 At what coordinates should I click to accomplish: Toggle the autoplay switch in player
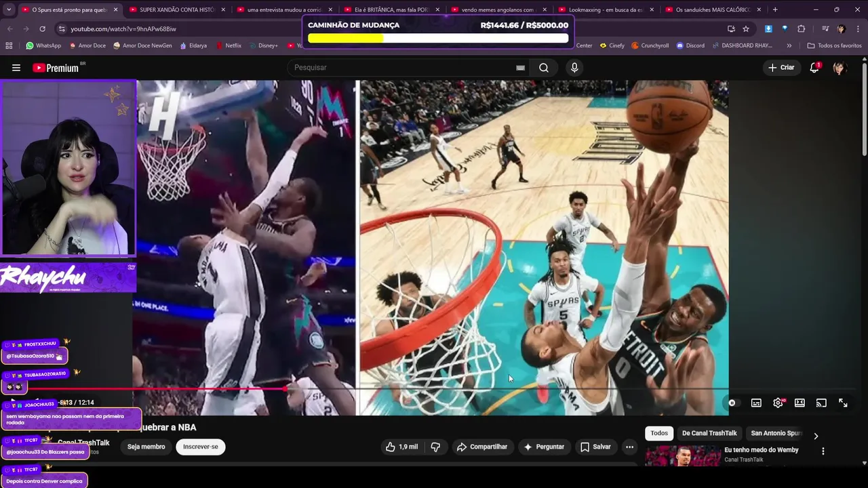pos(732,403)
